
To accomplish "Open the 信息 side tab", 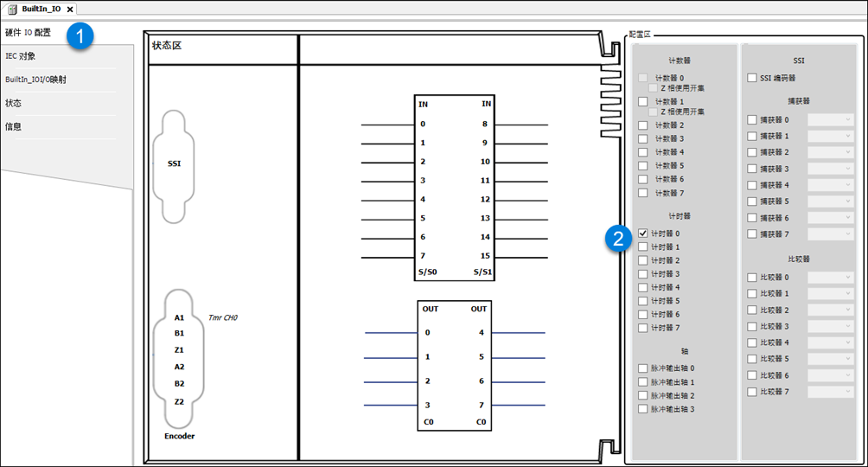I will click(13, 126).
